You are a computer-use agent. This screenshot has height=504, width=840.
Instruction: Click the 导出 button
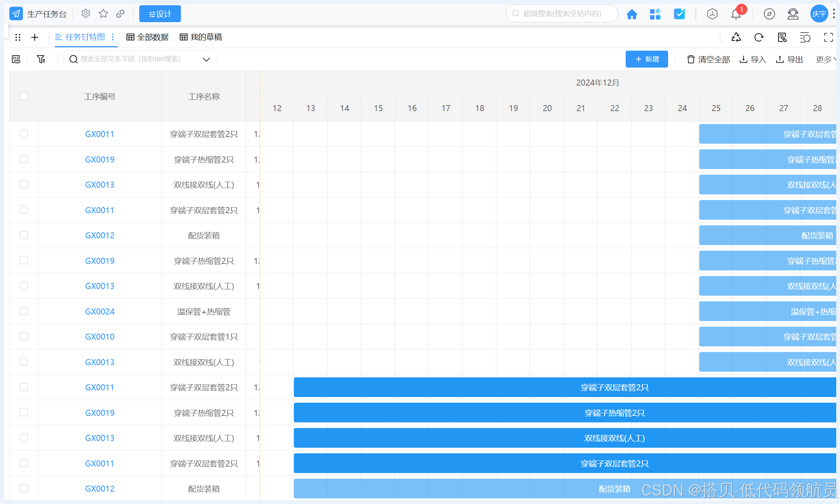tap(789, 59)
